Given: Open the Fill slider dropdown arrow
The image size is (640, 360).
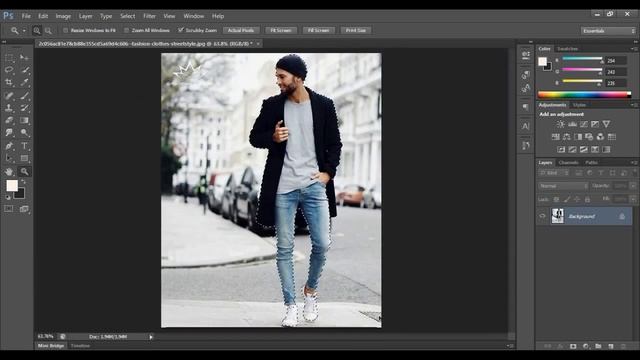Looking at the screenshot, I should pyautogui.click(x=633, y=199).
